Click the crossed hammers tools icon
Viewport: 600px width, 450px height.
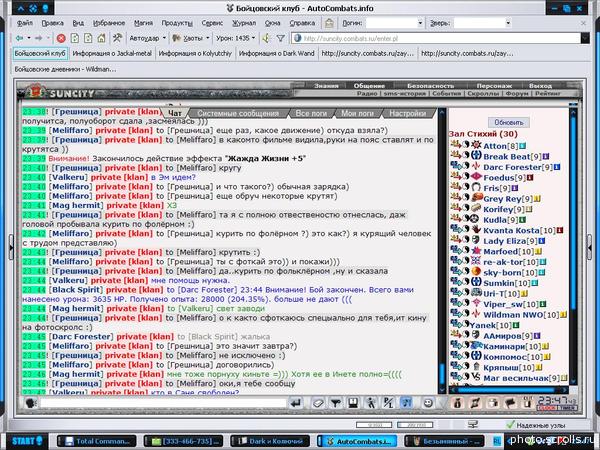(117, 38)
